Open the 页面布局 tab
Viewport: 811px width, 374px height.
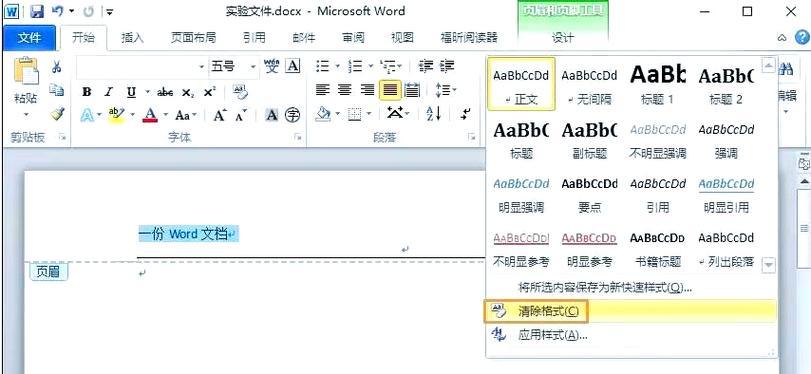point(193,37)
